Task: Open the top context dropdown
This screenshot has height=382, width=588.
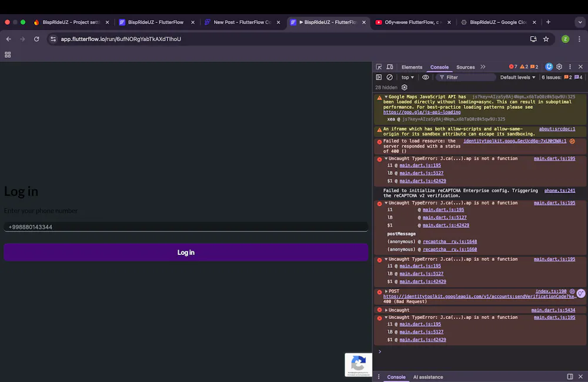Action: (407, 77)
